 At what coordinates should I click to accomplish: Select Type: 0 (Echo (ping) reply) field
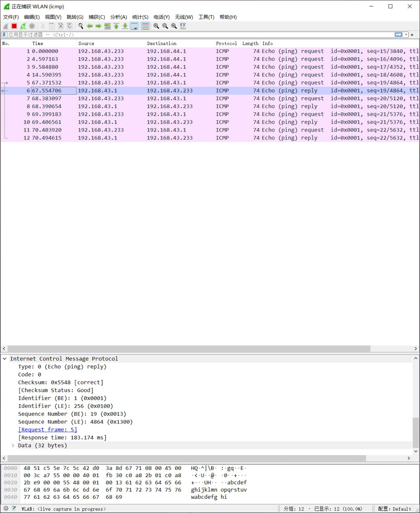pos(62,367)
